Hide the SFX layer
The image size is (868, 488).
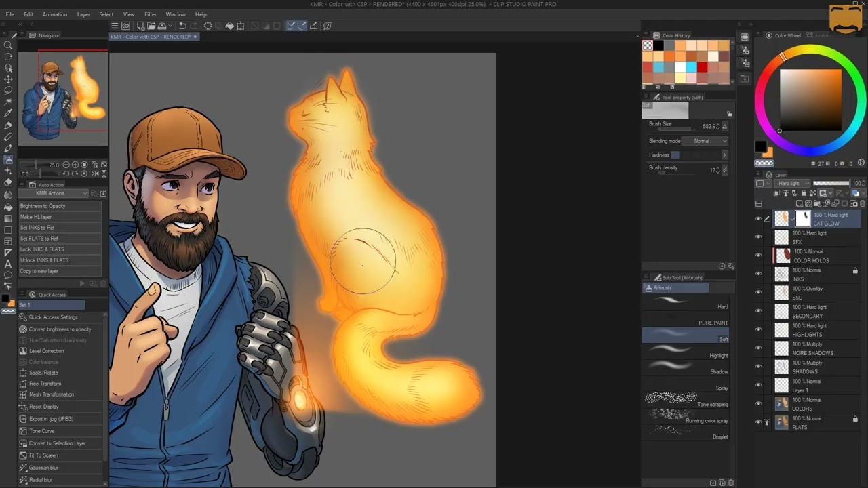(758, 237)
